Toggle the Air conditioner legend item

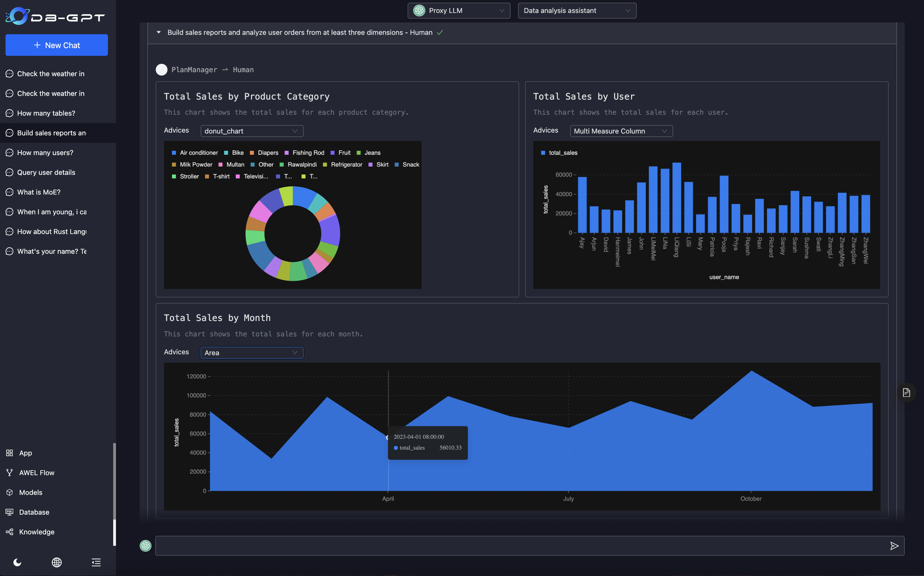[199, 153]
